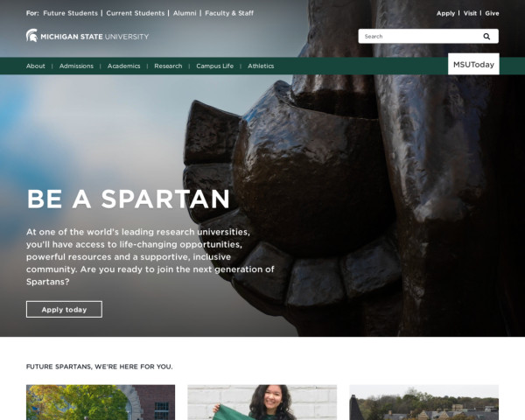
Task: Select Campus Life in navigation
Action: coord(215,66)
